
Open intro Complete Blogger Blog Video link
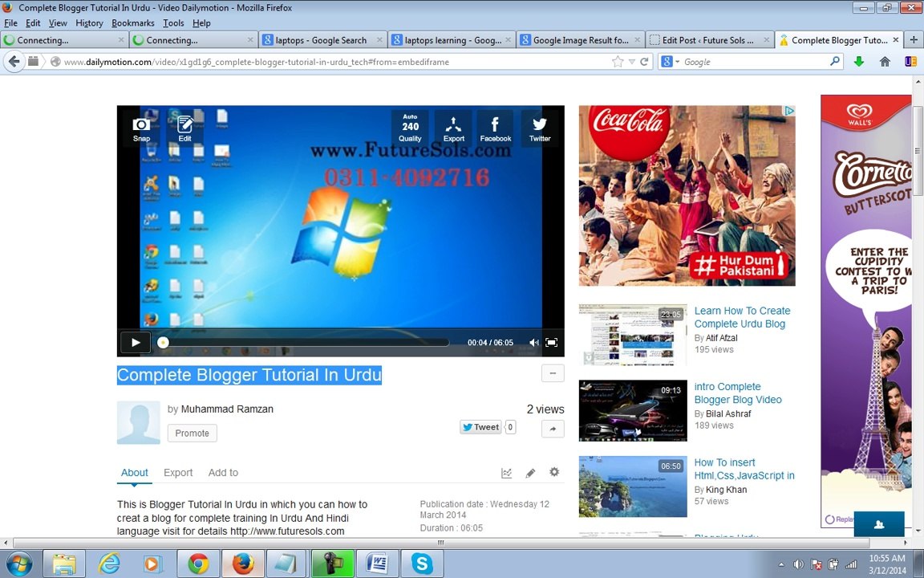(738, 393)
